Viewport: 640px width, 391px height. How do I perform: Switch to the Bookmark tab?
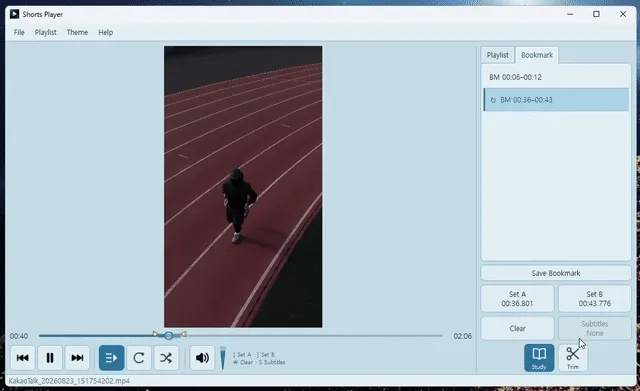point(537,55)
